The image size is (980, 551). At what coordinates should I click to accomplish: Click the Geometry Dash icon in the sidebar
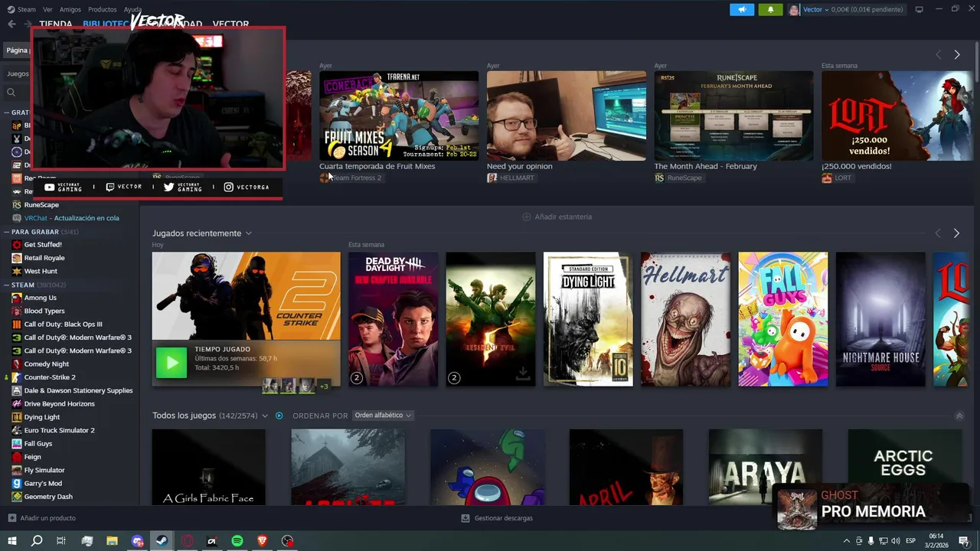click(x=17, y=497)
